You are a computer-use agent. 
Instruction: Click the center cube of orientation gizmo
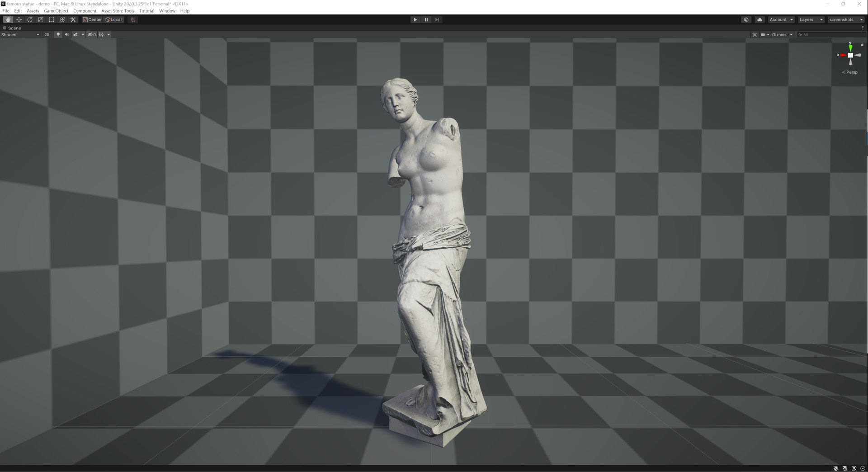point(850,55)
